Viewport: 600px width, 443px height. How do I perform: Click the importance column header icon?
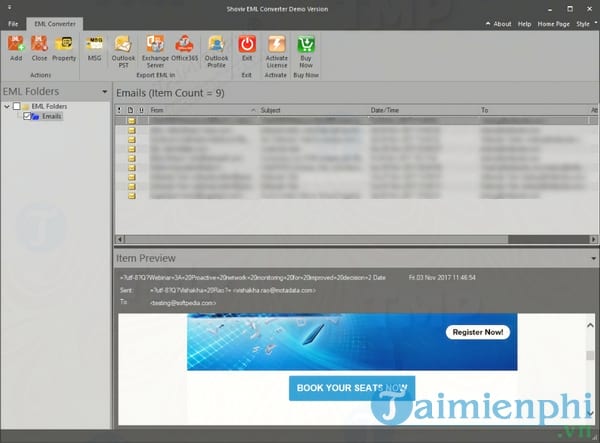[119, 110]
